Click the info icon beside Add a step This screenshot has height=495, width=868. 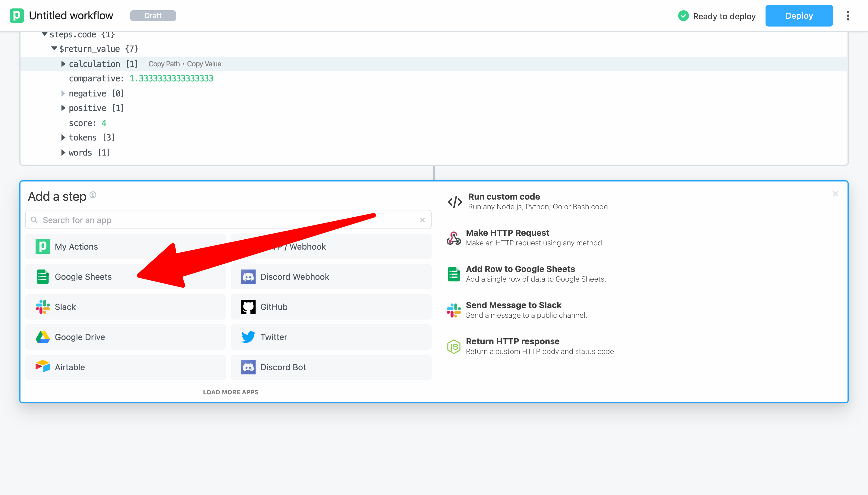click(x=93, y=195)
